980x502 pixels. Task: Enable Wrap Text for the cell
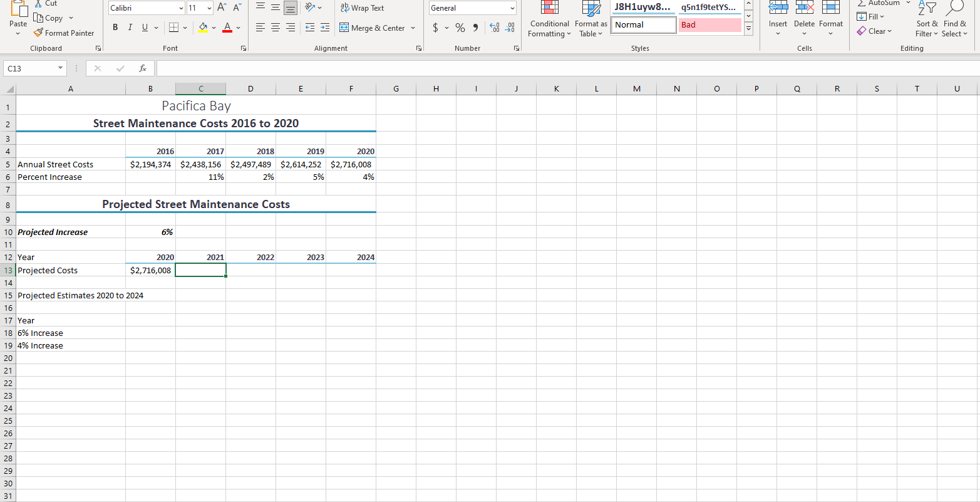(362, 9)
